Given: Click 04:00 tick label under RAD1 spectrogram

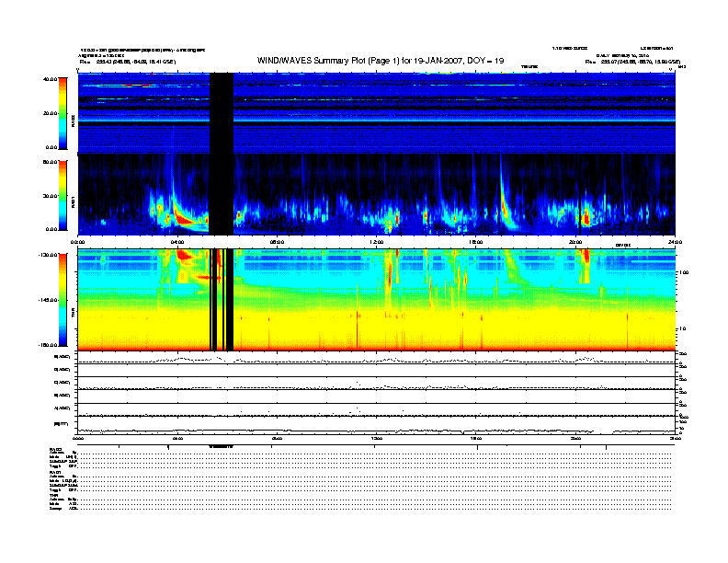Looking at the screenshot, I should (x=177, y=242).
